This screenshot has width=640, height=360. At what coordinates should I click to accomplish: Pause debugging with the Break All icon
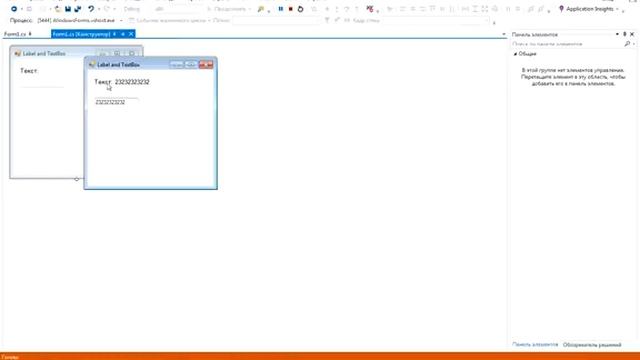click(281, 9)
